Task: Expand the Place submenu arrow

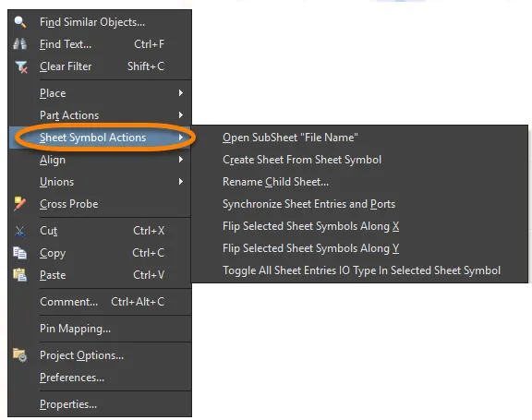Action: point(181,93)
